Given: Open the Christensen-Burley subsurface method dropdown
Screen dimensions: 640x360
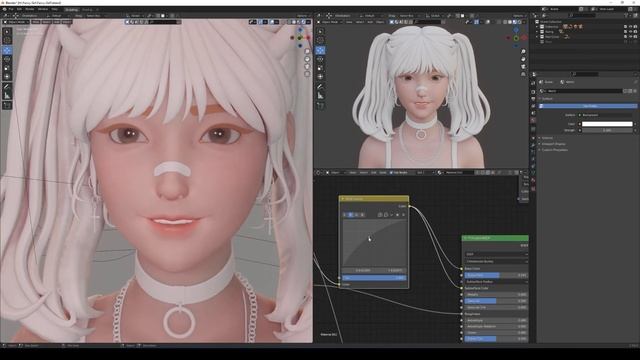Looking at the screenshot, I should click(496, 261).
